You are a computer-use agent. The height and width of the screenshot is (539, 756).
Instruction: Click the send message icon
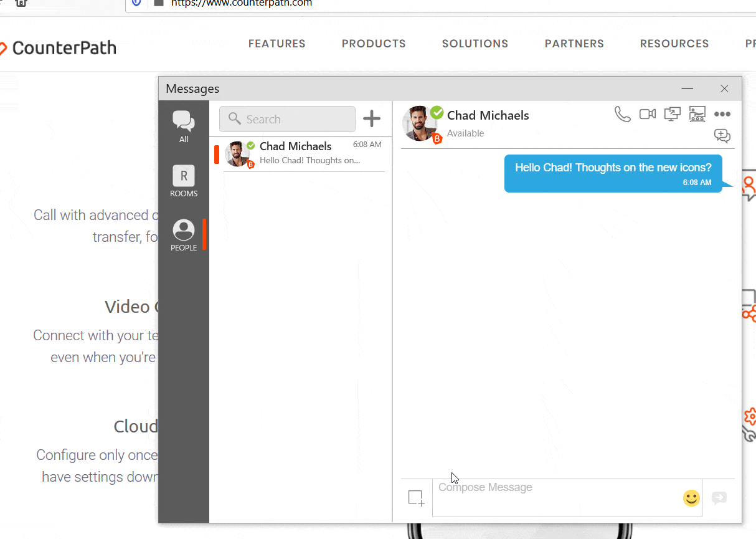719,498
